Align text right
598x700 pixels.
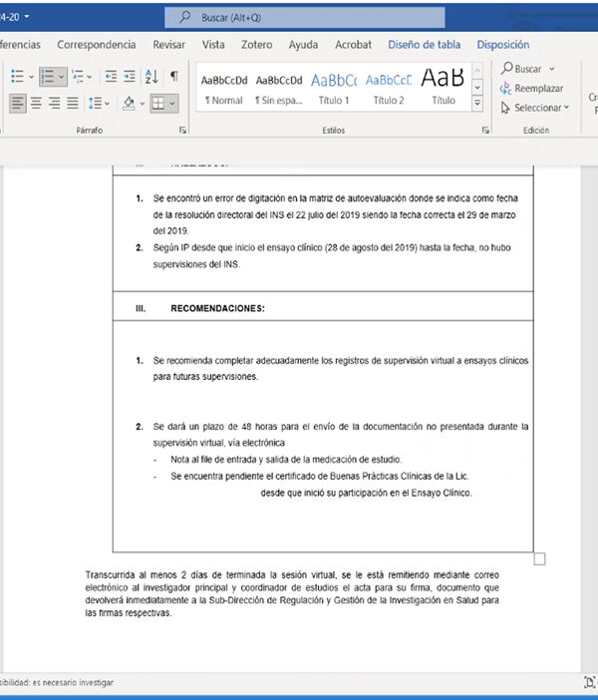click(x=55, y=103)
